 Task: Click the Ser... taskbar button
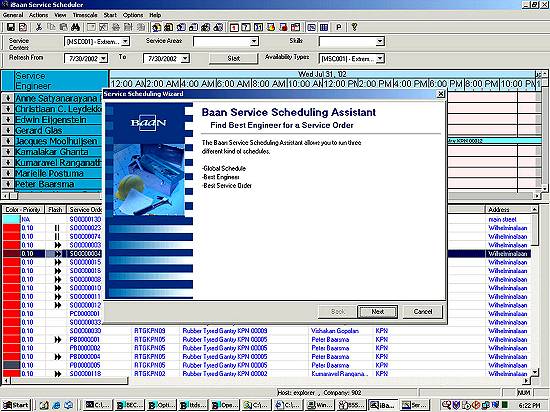click(416, 405)
